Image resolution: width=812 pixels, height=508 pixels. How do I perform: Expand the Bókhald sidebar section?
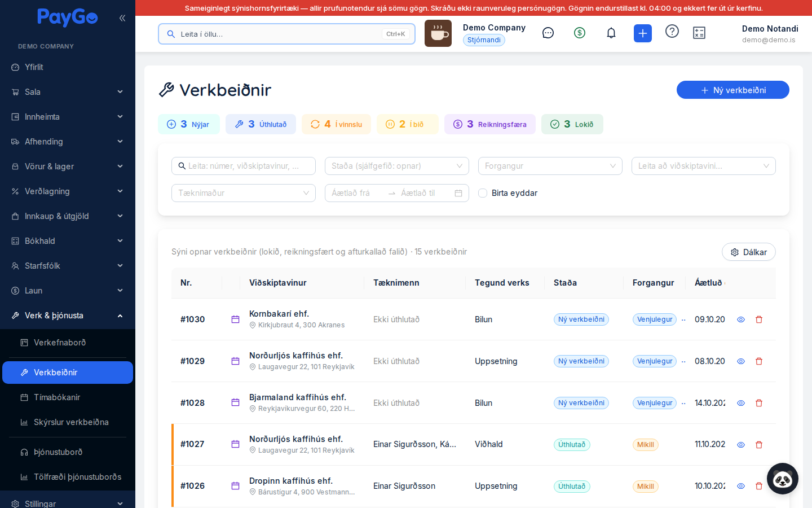pyautogui.click(x=68, y=241)
